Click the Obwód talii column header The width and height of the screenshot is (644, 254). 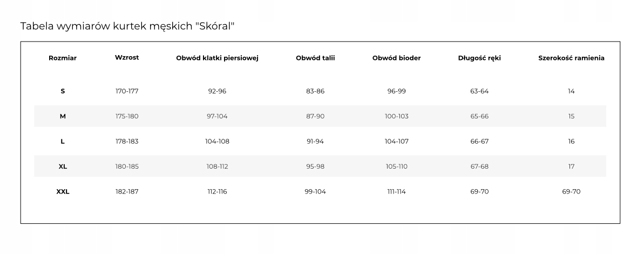coord(315,58)
